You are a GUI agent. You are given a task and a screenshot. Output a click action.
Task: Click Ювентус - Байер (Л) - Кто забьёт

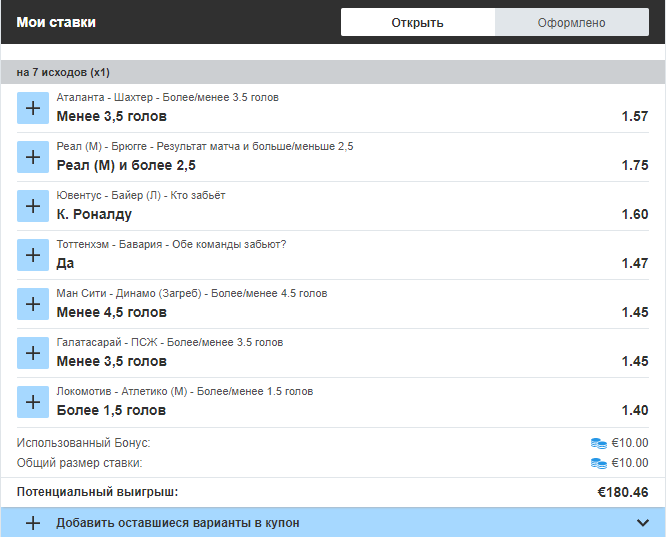pos(141,195)
